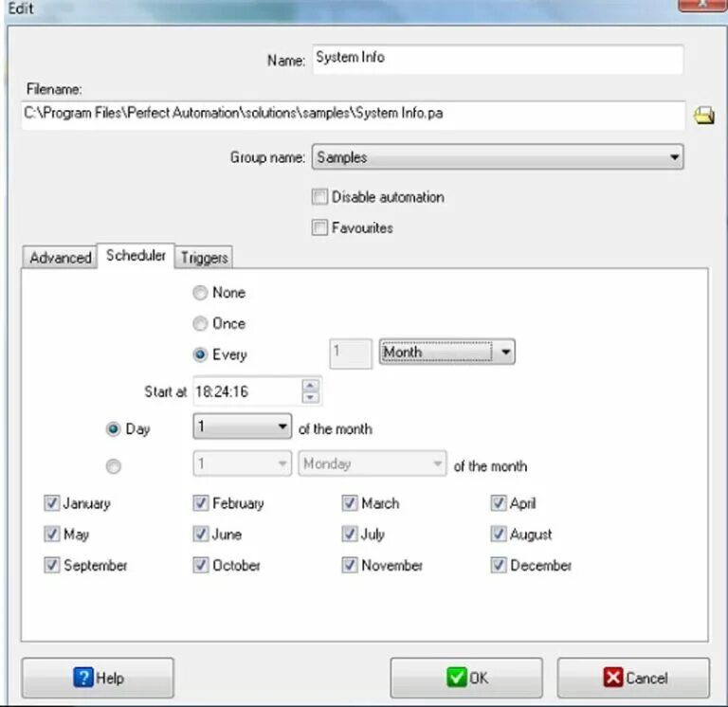Choose the None schedule option

click(x=200, y=293)
